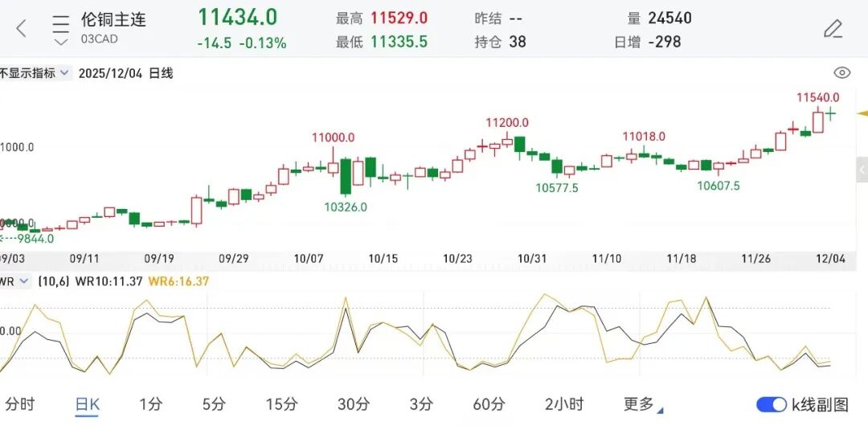Screen dimensions: 868x426
Task: Tap the 伦铜主连 contract title
Action: [x=113, y=20]
